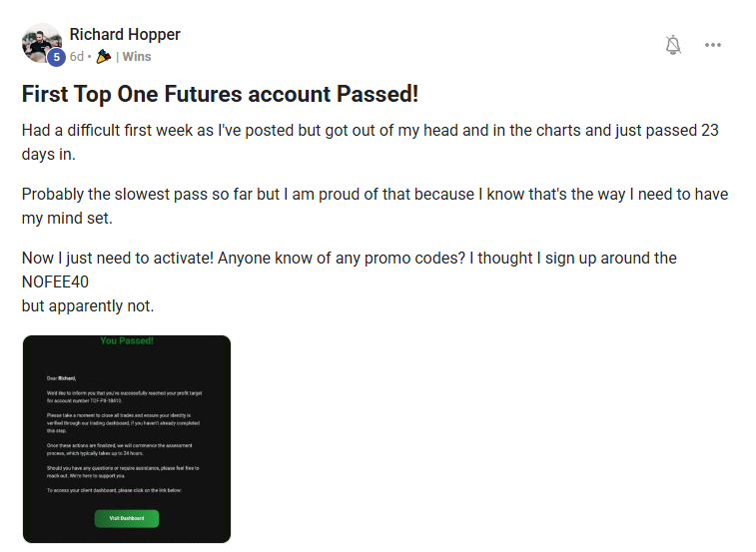Click the assessment process paragraph in image
Image resolution: width=756 pixels, height=552 pixels.
(x=120, y=449)
